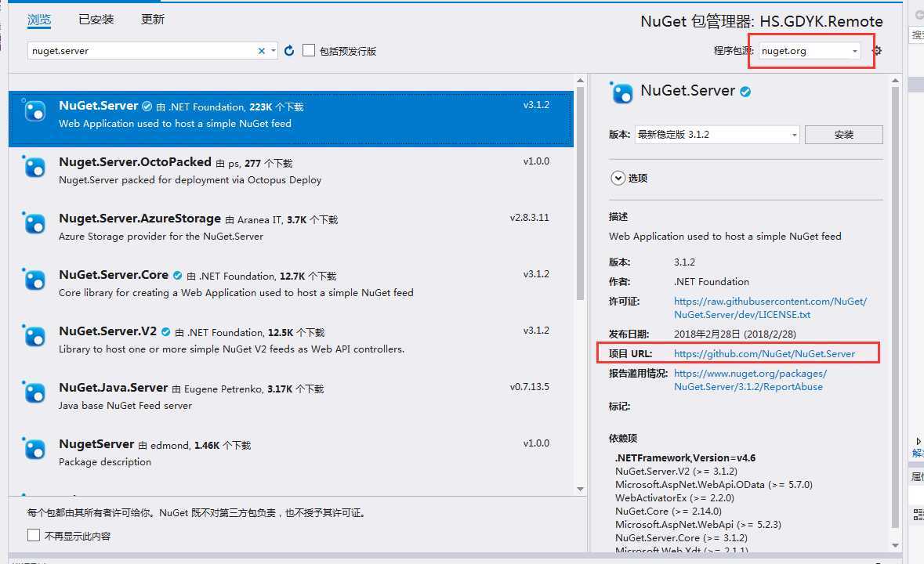Refresh the package list
924x564 pixels.
tap(288, 51)
